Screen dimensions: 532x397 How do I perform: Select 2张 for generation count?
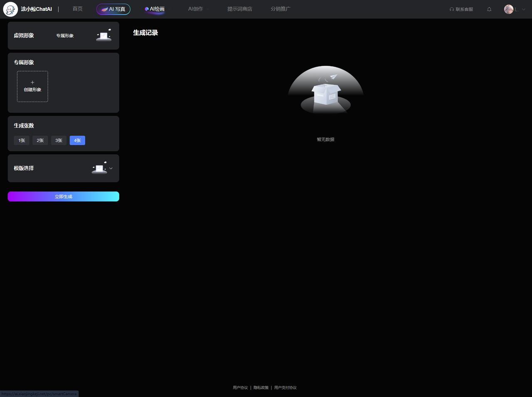(x=40, y=141)
